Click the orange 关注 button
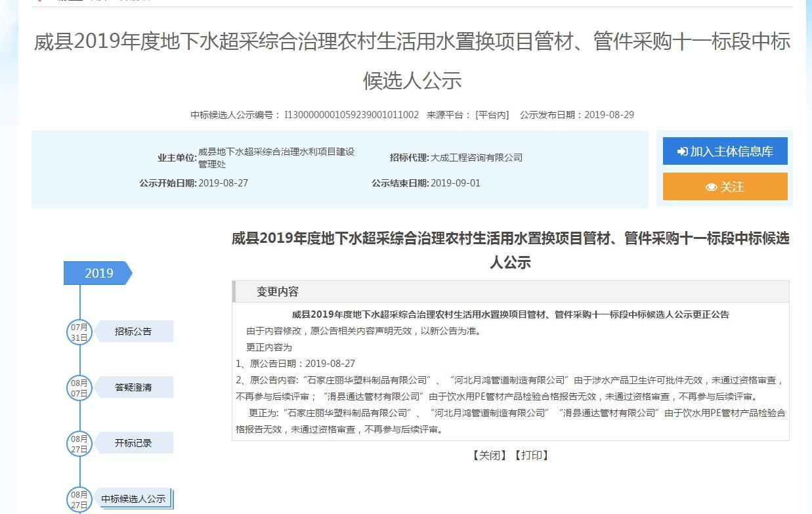The height and width of the screenshot is (514, 812). [x=725, y=186]
